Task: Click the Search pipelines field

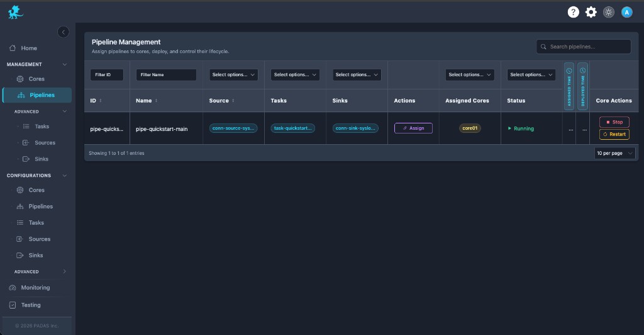Action: tap(584, 47)
